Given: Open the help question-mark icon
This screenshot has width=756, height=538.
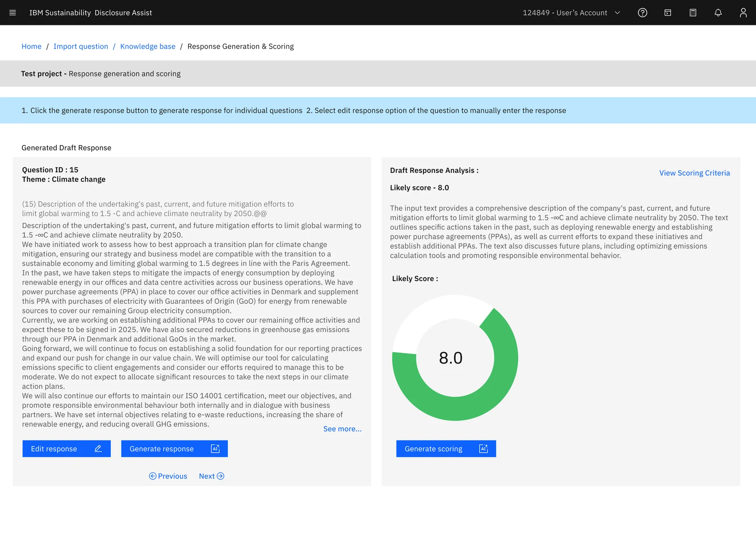Looking at the screenshot, I should pyautogui.click(x=643, y=13).
